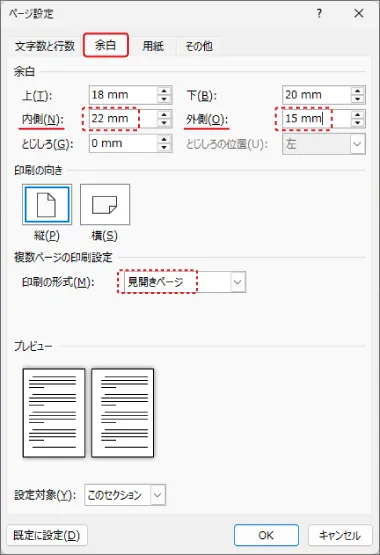This screenshot has width=380, height=555.
Task: Open the その他 tab
Action: 198,46
